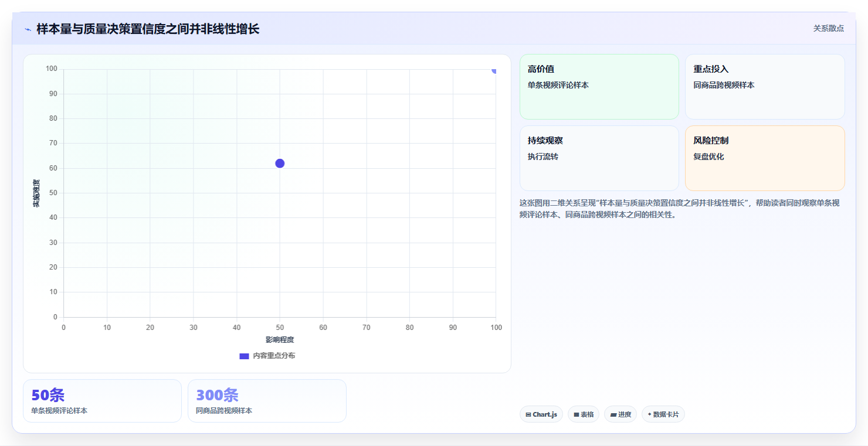This screenshot has height=446, width=868.
Task: Click the 复盘优化 text
Action: pyautogui.click(x=708, y=156)
